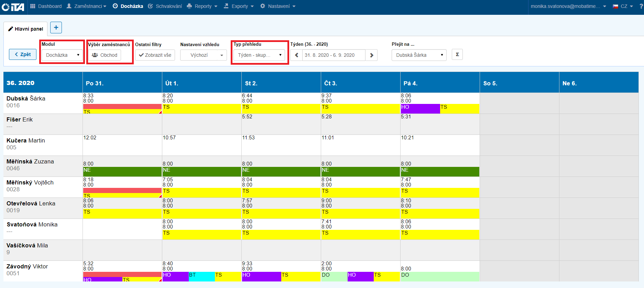Viewport: 644px width, 288px height.
Task: Click the Zpět back button
Action: (23, 54)
